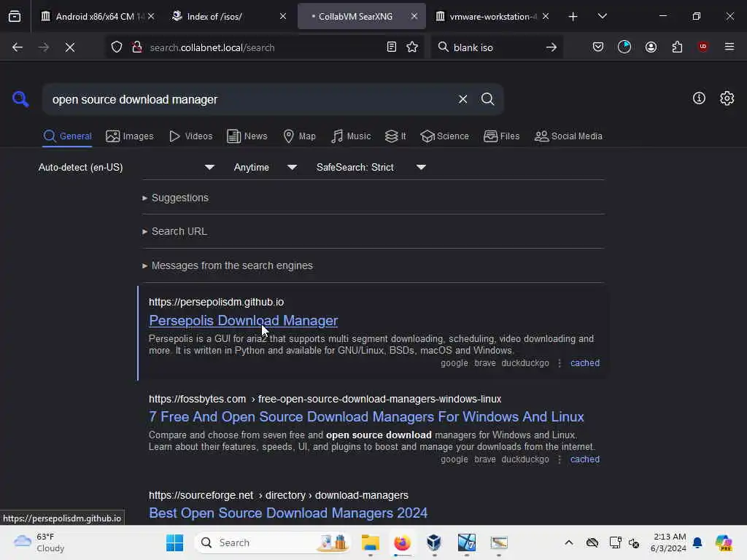
Task: Open Best Open Source Download Managers 2024
Action: coord(288,513)
